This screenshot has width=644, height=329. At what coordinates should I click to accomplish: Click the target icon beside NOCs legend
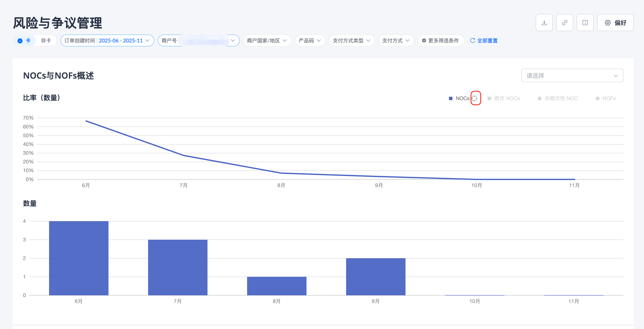pyautogui.click(x=475, y=98)
